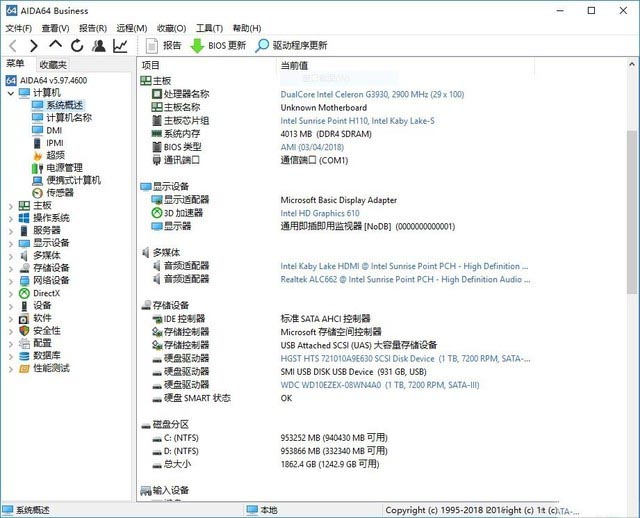Expand the 多媒体 tree node
640x518 pixels.
pyautogui.click(x=11, y=257)
